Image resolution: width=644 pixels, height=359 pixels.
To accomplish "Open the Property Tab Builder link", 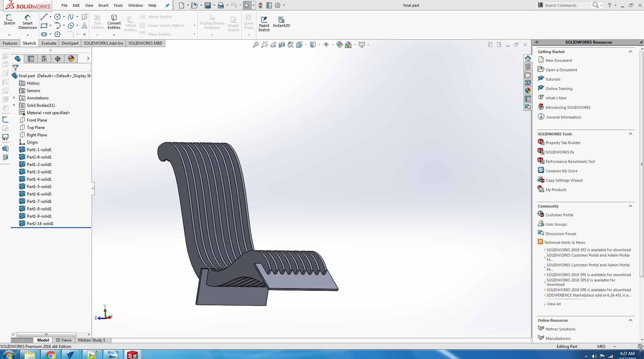I will click(x=563, y=143).
